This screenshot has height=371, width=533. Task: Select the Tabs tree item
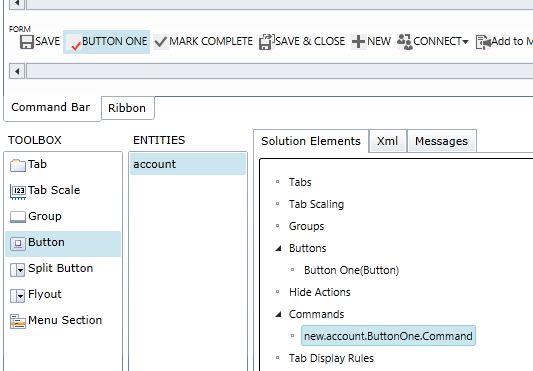click(300, 182)
